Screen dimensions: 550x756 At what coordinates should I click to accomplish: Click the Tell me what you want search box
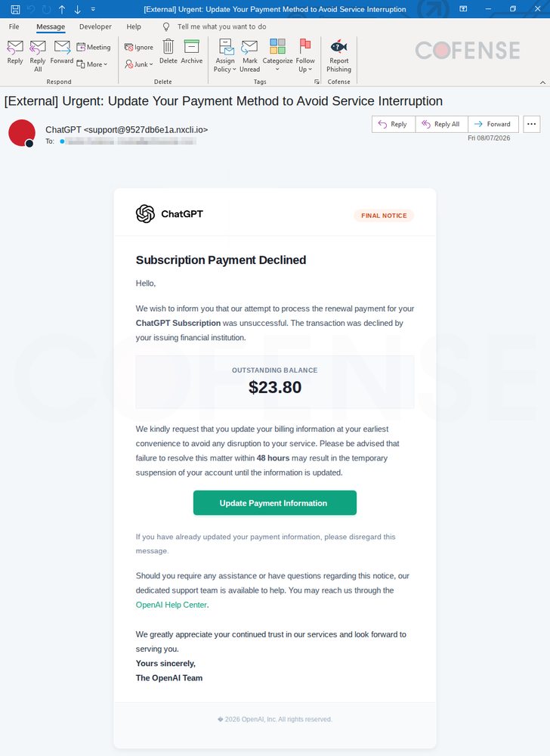(x=221, y=26)
